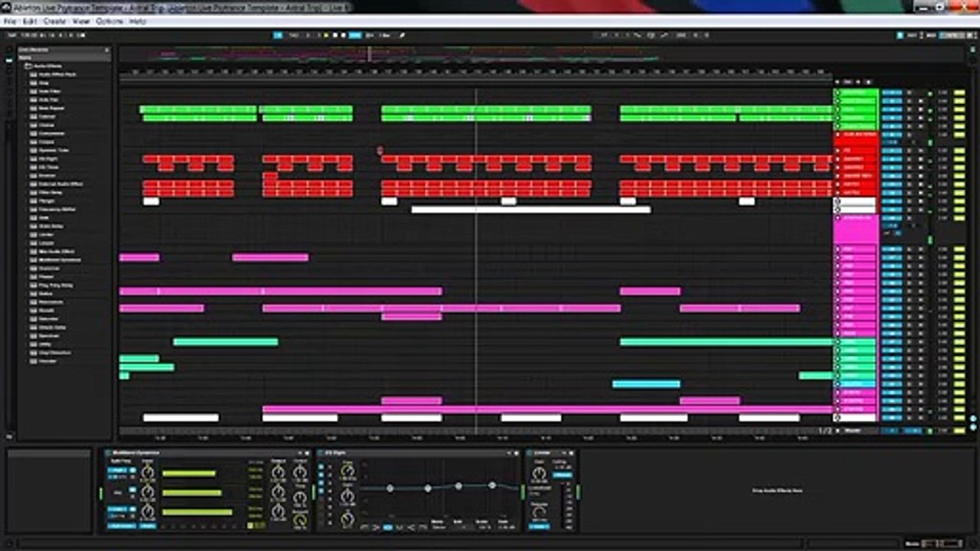The image size is (980, 551).
Task: Click the arrangement overview strip
Action: (540, 54)
